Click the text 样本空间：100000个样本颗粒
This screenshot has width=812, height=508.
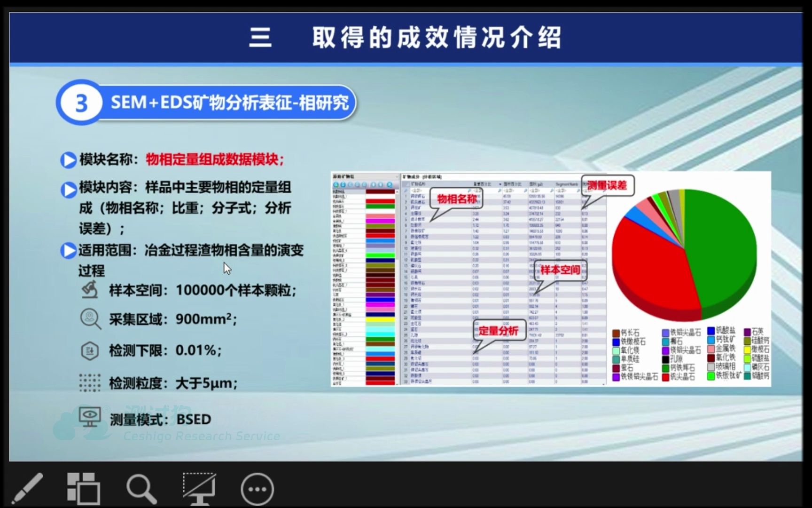pos(203,290)
